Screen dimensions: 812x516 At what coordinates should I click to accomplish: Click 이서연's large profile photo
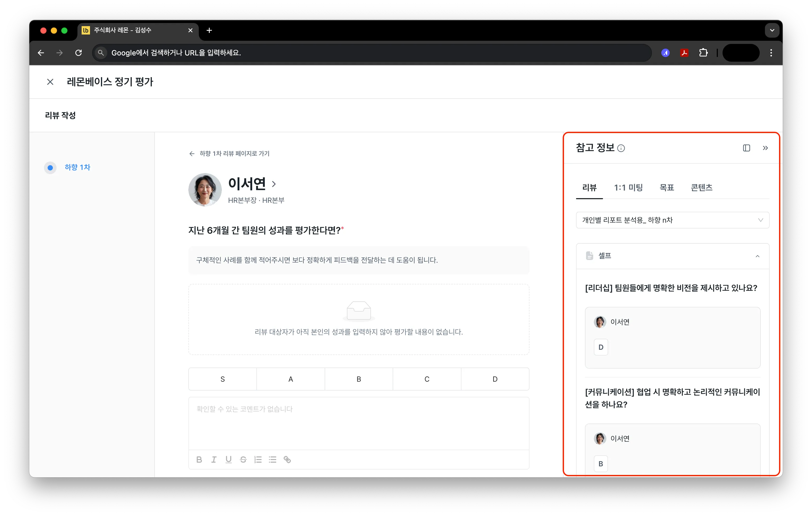[x=205, y=190]
